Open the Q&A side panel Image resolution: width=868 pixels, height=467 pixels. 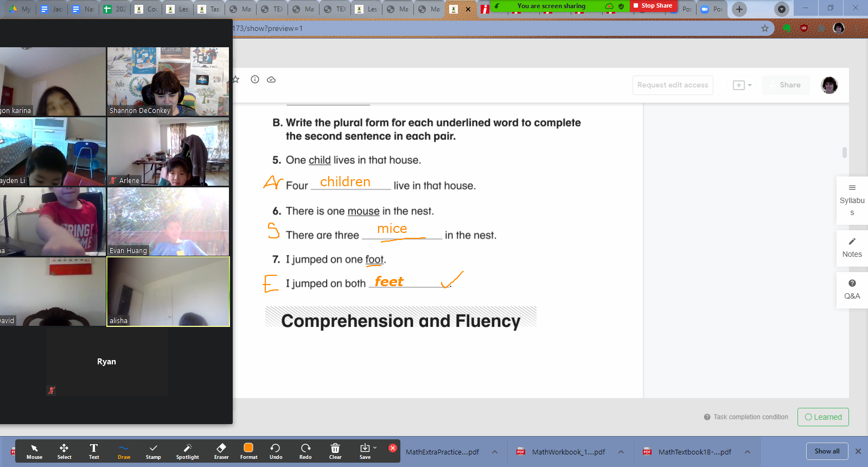tap(852, 290)
